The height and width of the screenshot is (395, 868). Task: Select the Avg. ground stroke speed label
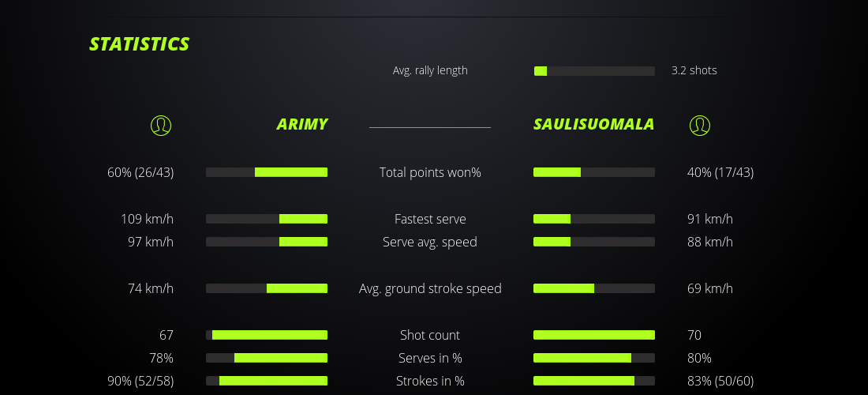click(430, 288)
